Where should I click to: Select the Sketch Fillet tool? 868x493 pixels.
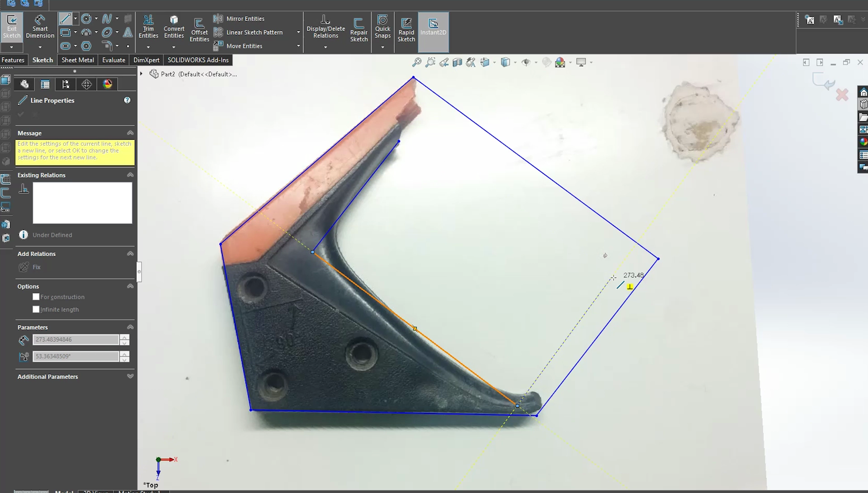[x=107, y=46]
